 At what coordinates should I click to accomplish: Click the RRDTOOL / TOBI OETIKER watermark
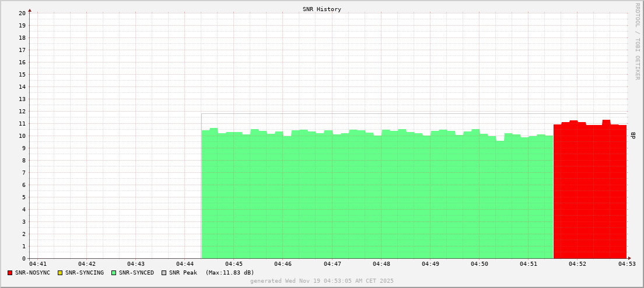click(637, 41)
